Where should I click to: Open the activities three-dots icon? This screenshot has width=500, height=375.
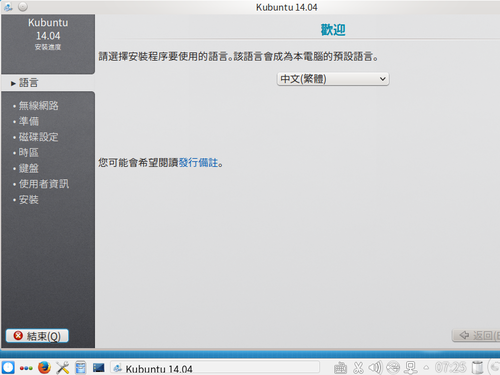[26, 368]
